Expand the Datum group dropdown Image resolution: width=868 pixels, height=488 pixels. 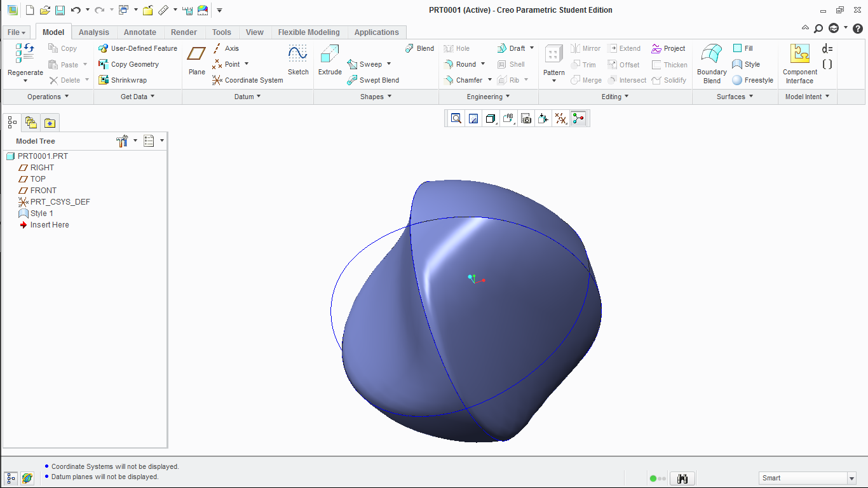248,97
